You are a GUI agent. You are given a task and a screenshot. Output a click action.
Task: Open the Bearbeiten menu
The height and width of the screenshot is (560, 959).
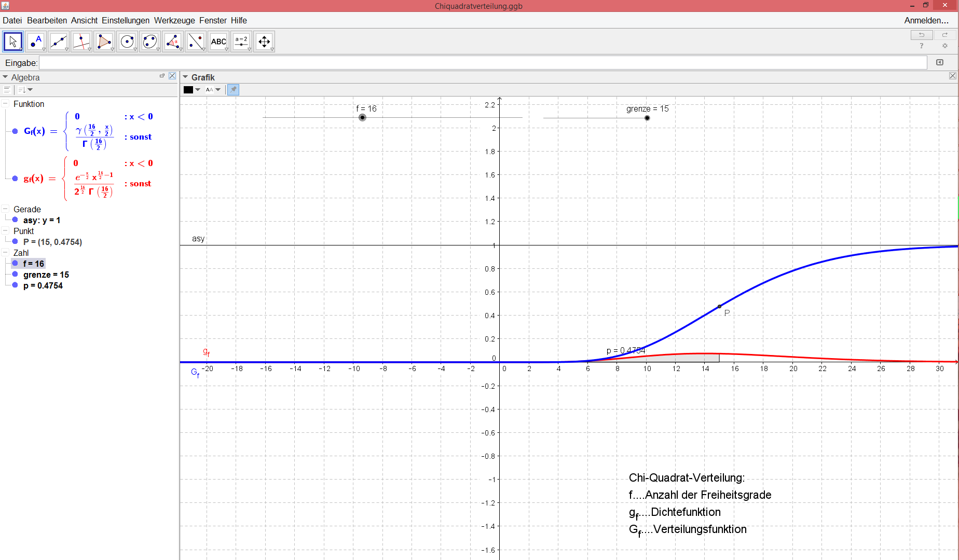pyautogui.click(x=47, y=20)
